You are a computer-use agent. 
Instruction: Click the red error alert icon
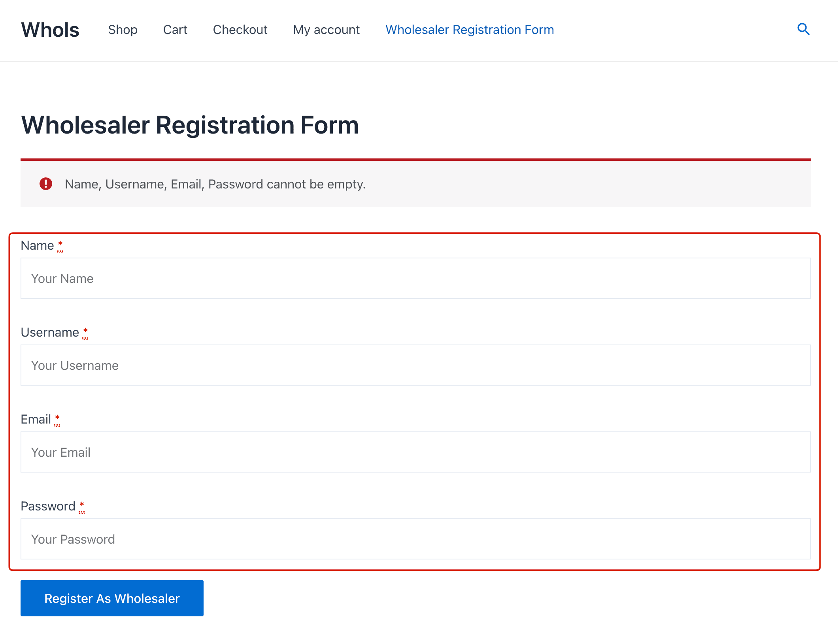[46, 184]
